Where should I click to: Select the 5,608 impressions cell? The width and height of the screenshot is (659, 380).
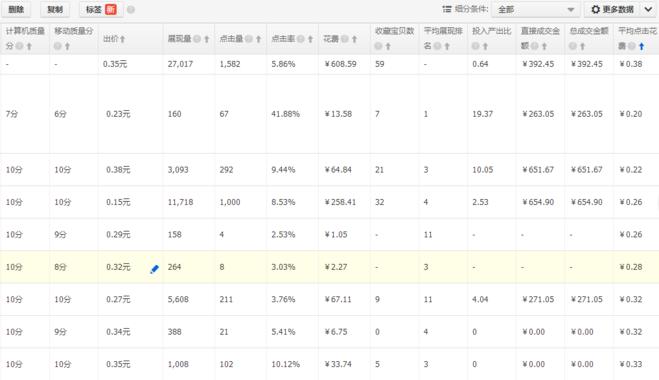pos(178,299)
